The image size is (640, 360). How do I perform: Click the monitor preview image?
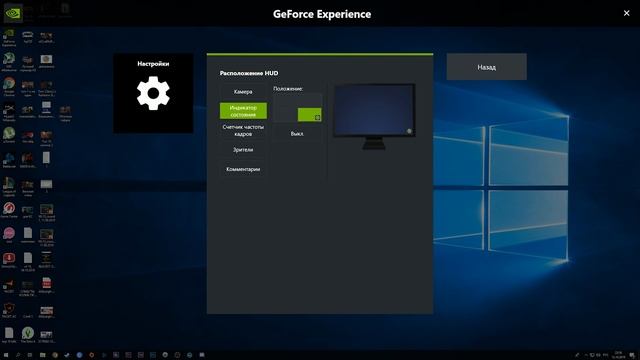pos(374,116)
